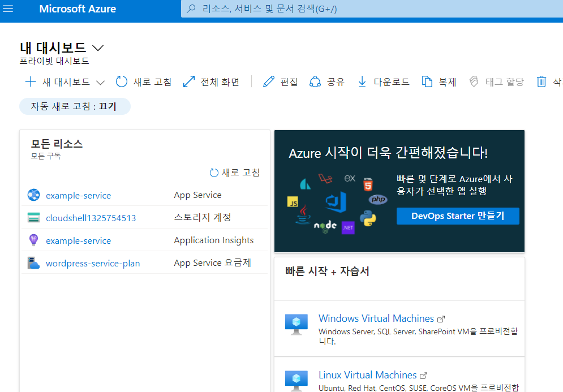Open the cloudshell1325754513 storage account
The width and height of the screenshot is (563, 392).
[91, 218]
